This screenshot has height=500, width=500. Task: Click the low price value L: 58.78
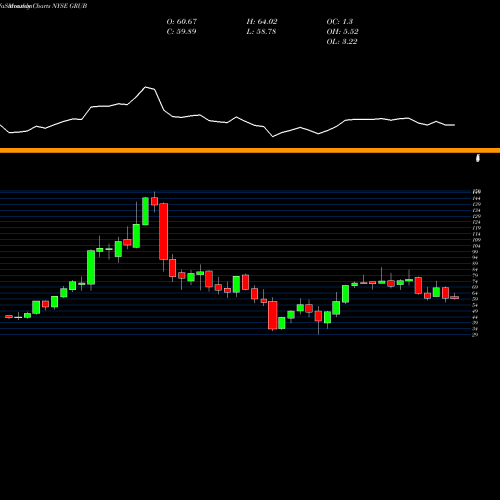click(261, 32)
